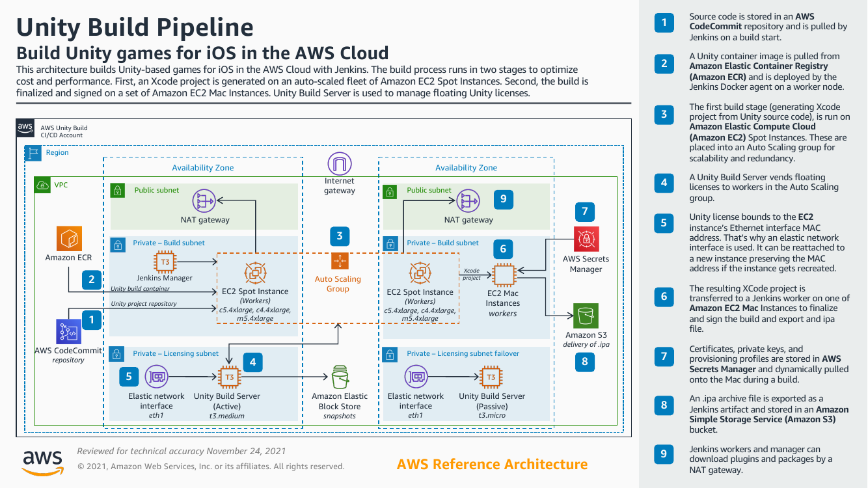Click 't3.micro' instance type text

click(492, 415)
